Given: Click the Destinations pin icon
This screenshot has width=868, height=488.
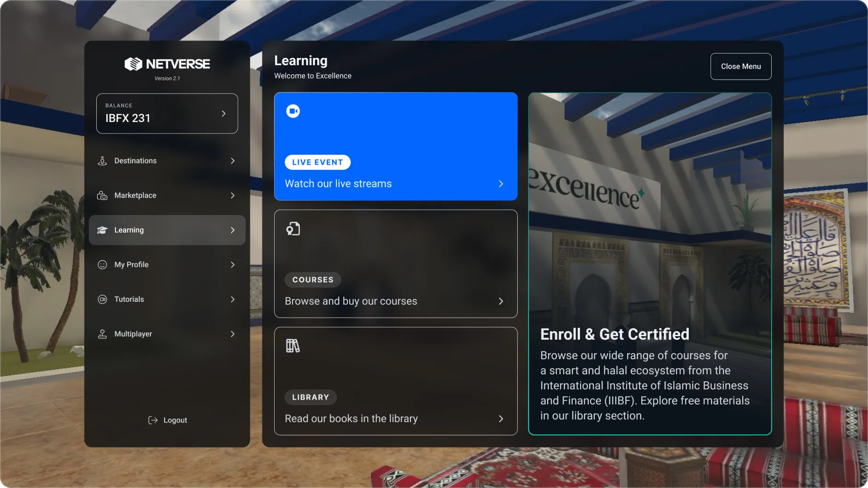Looking at the screenshot, I should pyautogui.click(x=102, y=161).
